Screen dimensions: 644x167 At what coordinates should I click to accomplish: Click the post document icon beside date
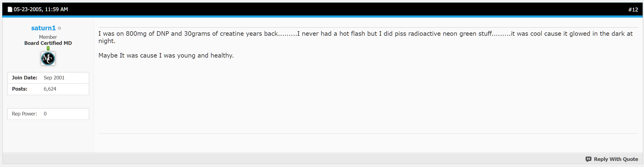click(10, 9)
